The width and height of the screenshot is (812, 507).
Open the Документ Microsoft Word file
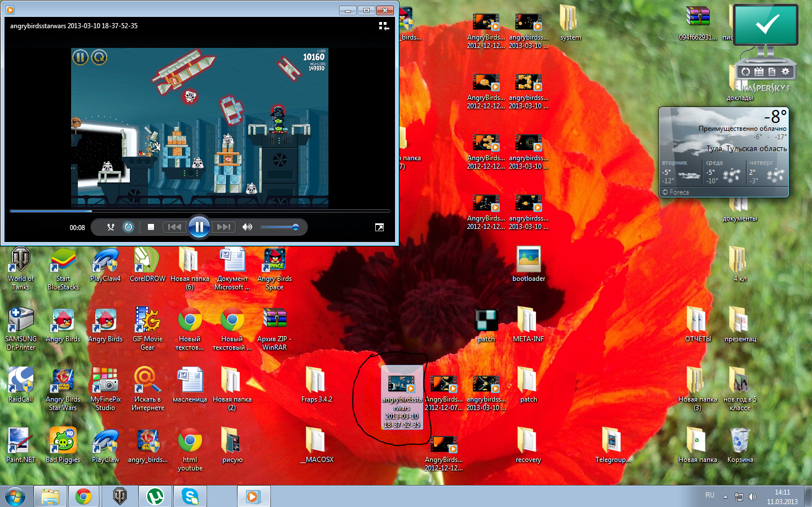click(232, 269)
